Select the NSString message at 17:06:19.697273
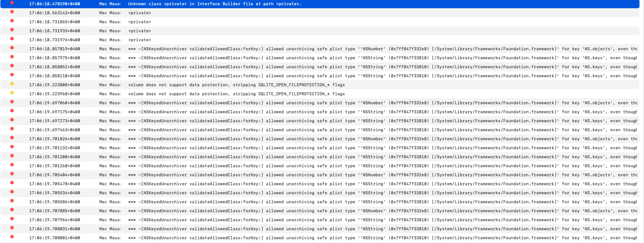 (383, 121)
